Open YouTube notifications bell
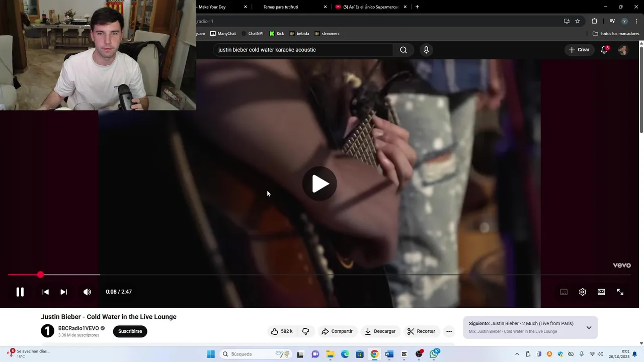 click(604, 50)
